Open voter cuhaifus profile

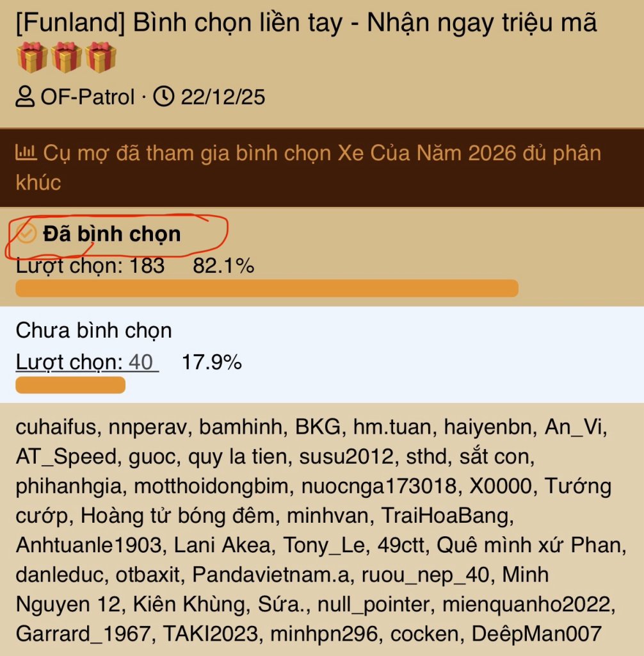coord(56,427)
